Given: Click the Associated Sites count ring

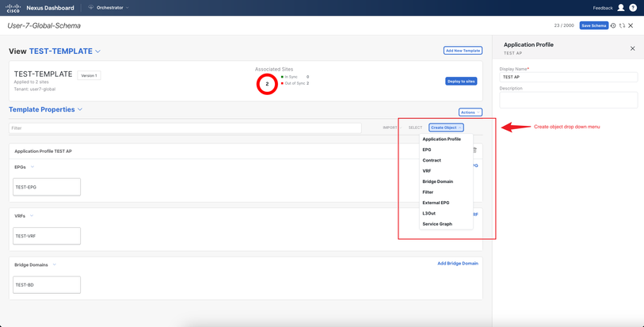Looking at the screenshot, I should pyautogui.click(x=267, y=84).
